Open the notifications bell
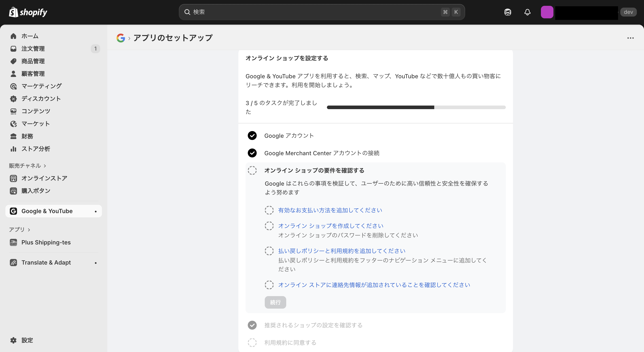The image size is (644, 352). tap(527, 12)
